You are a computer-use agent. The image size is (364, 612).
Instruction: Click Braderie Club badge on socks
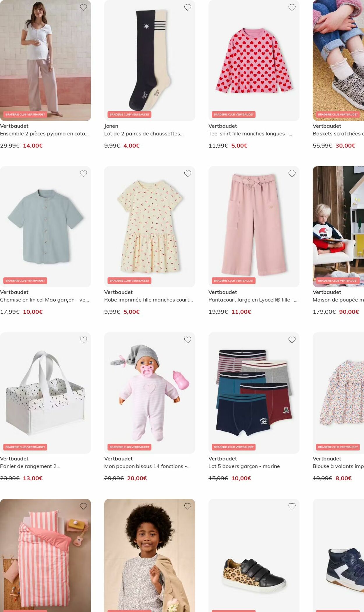point(129,114)
